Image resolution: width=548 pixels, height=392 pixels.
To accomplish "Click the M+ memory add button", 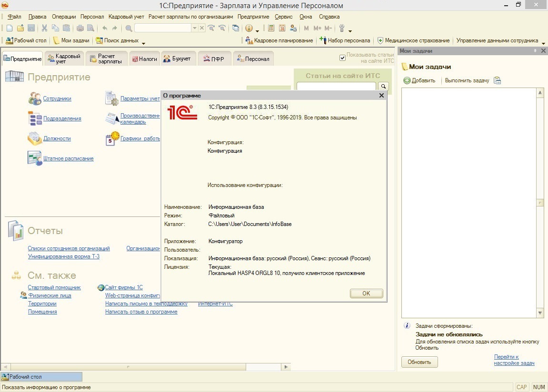I will coord(318,28).
